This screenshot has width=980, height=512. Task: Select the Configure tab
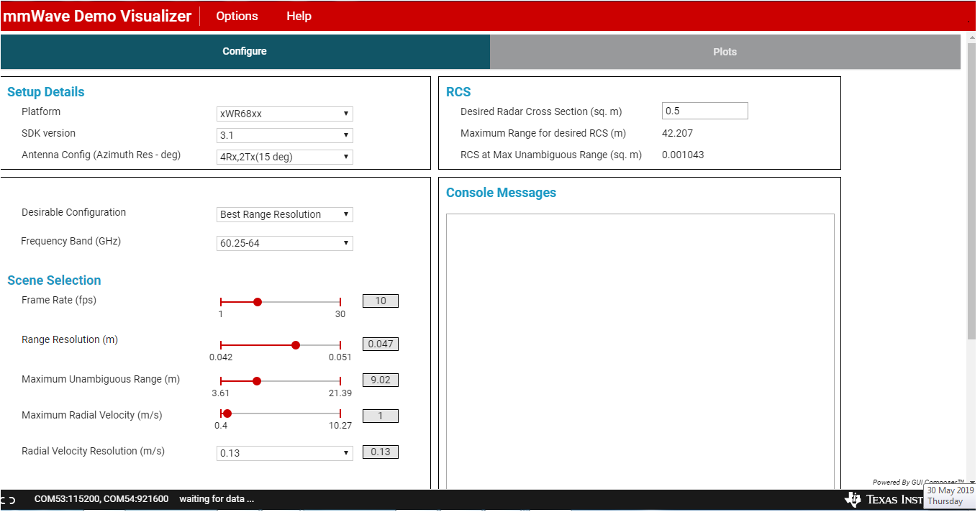[244, 51]
